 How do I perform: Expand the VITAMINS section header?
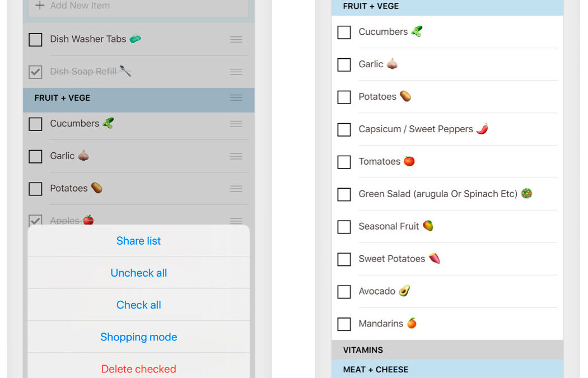(447, 350)
